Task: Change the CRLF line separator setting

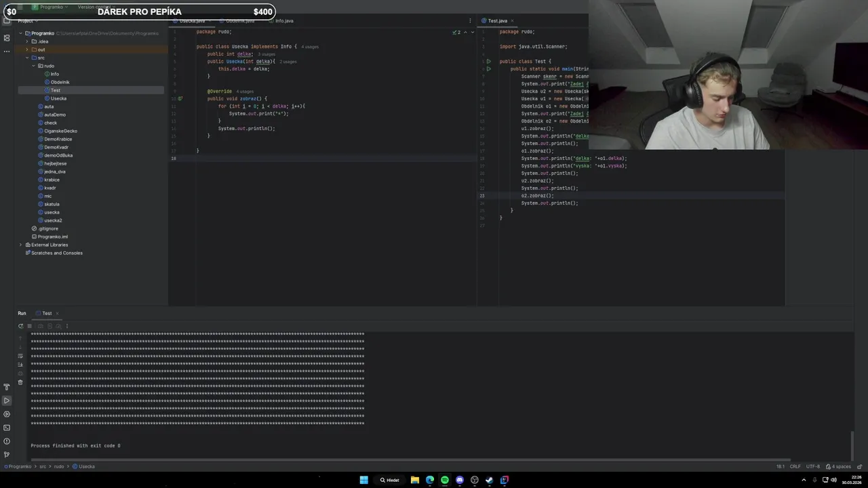Action: [795, 466]
